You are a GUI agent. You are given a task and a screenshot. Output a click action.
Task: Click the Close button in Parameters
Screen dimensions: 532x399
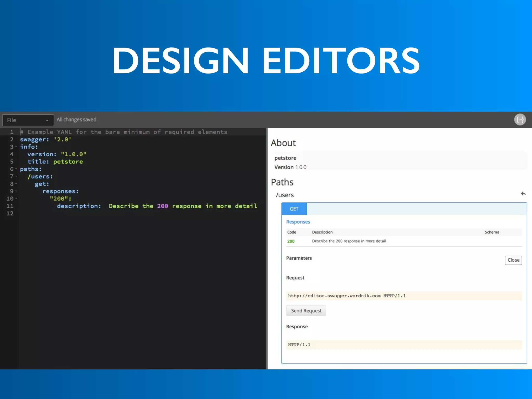pos(513,260)
